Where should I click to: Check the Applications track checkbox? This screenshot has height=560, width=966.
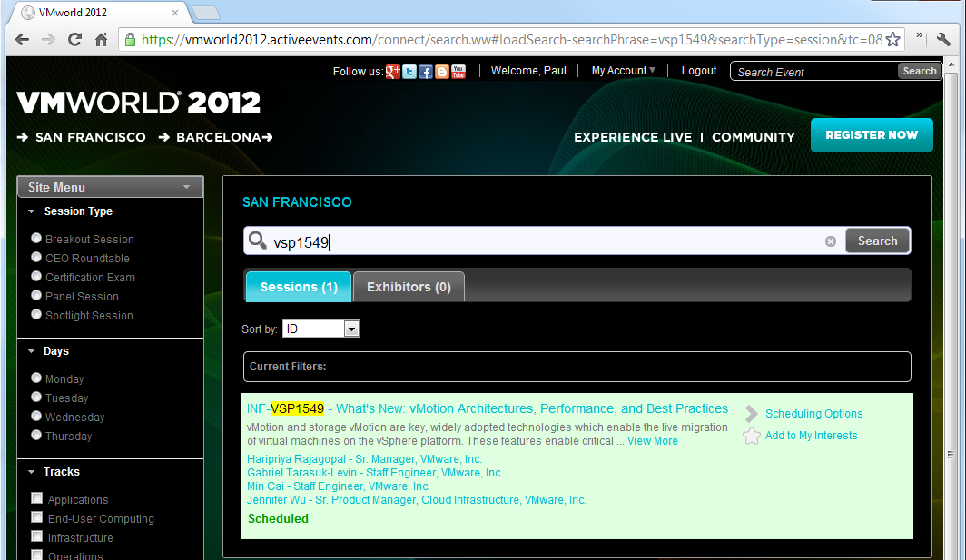(37, 497)
